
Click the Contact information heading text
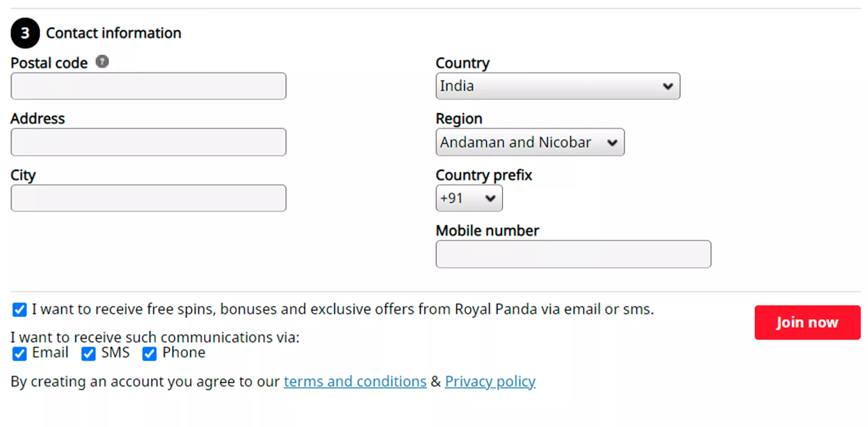click(x=113, y=33)
